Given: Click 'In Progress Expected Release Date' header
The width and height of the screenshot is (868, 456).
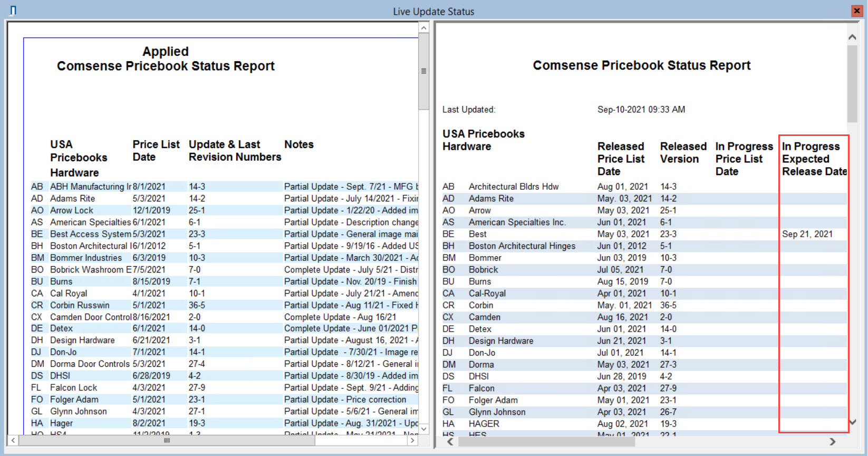Looking at the screenshot, I should [x=814, y=159].
